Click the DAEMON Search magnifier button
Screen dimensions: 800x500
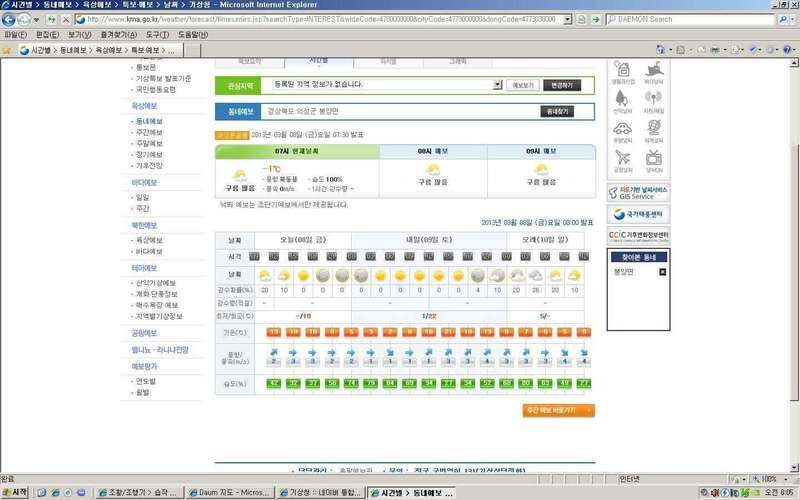coord(782,19)
